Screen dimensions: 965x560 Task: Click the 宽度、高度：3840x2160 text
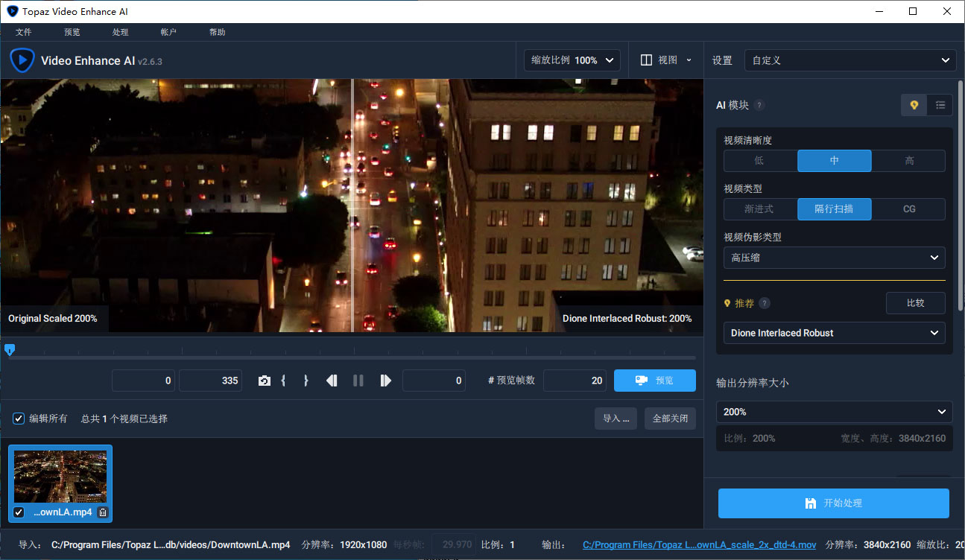893,439
